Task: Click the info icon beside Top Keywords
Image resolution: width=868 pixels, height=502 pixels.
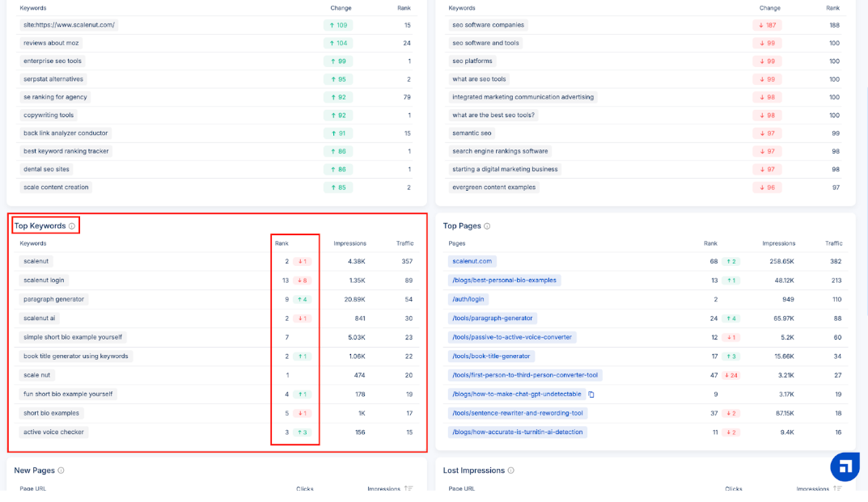Action: point(72,226)
